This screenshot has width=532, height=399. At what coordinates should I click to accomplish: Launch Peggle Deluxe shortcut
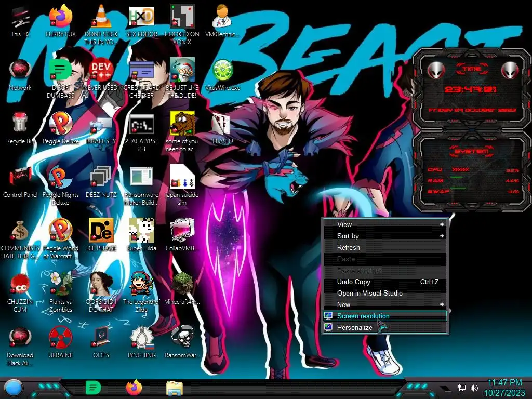coord(60,124)
